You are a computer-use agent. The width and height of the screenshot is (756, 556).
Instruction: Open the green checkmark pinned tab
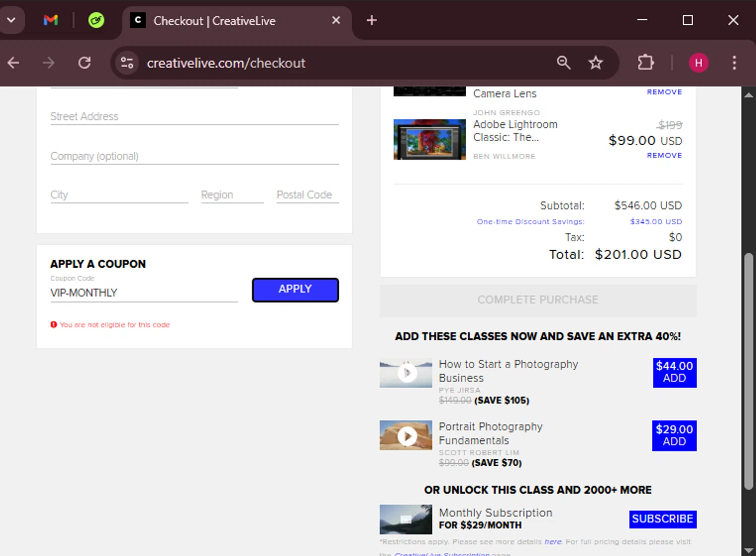point(96,20)
